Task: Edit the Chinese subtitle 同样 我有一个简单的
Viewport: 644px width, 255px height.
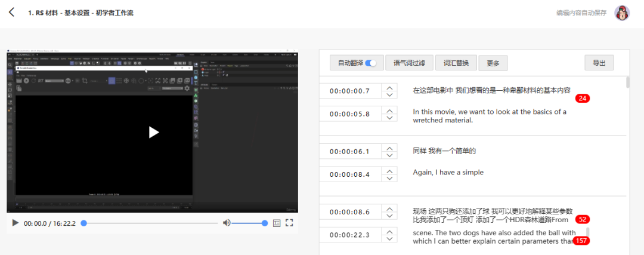Action: coord(444,151)
